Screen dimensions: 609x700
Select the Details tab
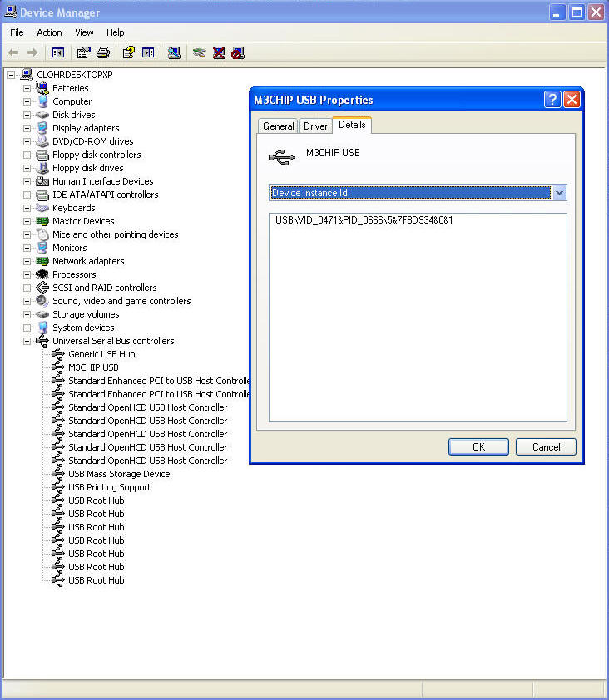352,125
